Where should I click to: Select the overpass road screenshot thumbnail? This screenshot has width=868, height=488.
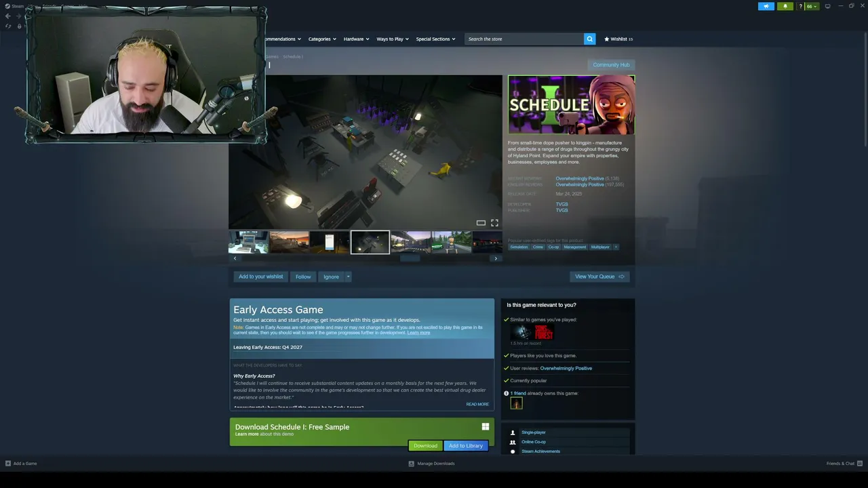coord(411,242)
